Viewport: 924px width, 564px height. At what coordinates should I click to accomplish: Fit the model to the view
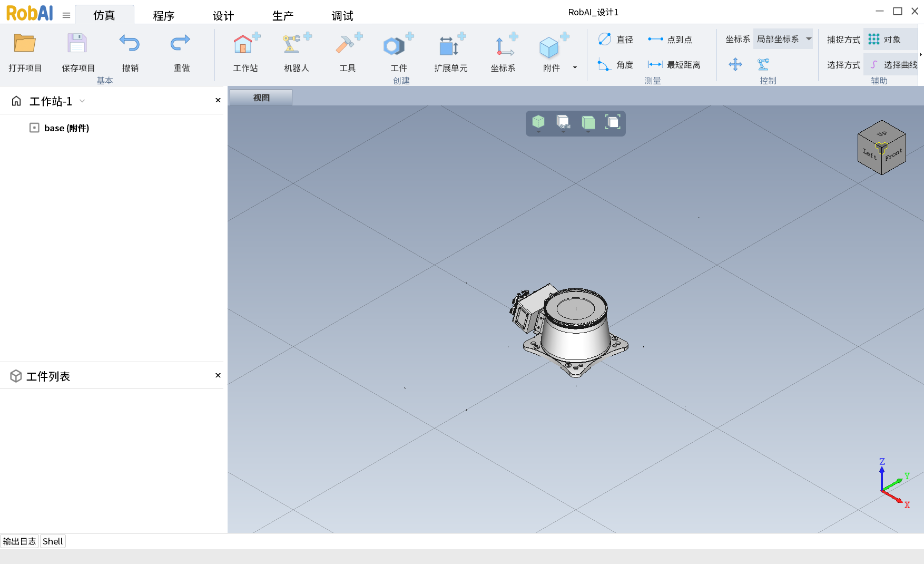(613, 122)
